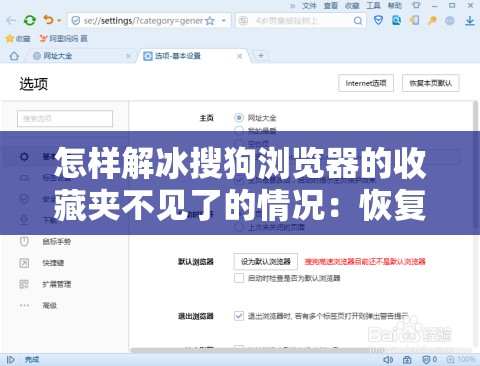480x366 pixels.
Task: Expand the address bar history dropdown
Action: [x=224, y=21]
